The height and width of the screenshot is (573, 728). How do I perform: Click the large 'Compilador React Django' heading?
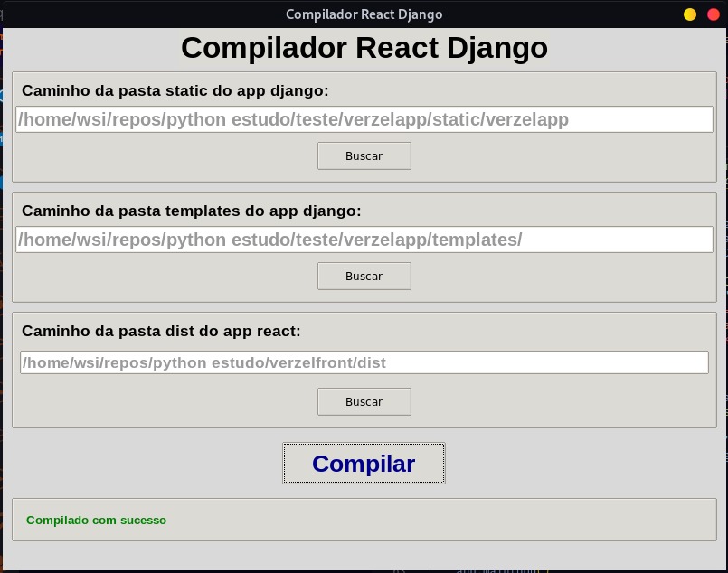[364, 48]
